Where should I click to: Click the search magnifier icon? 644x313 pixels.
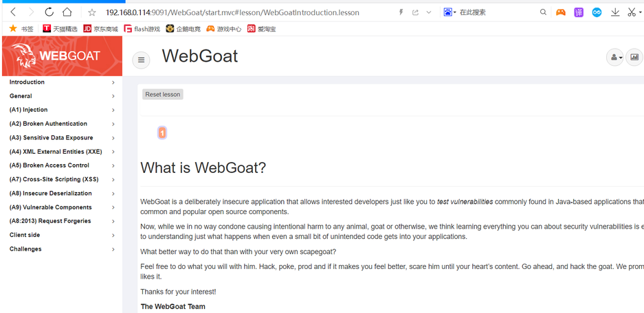coord(543,12)
